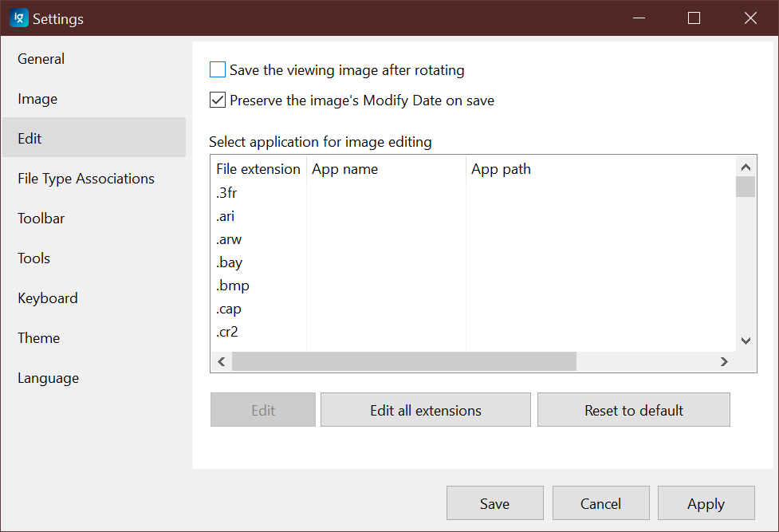Click the horizontal scrollbar right arrow

pyautogui.click(x=724, y=361)
